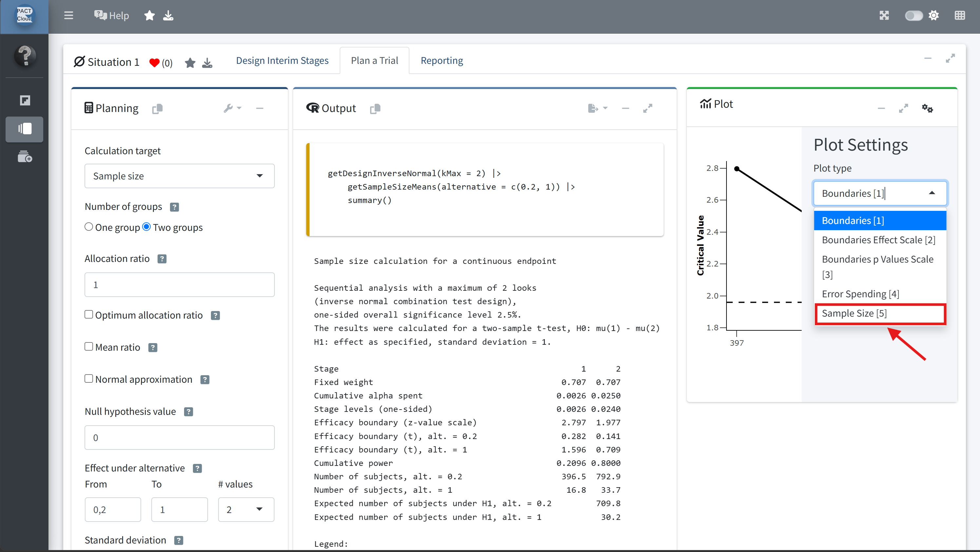
Task: Enable the Mean ratio checkbox
Action: (x=89, y=347)
